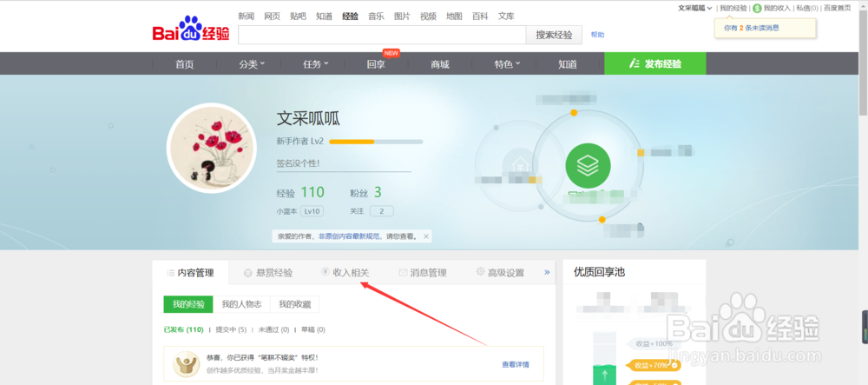
Task: Open the 我的经验 link at the top right
Action: [x=733, y=8]
